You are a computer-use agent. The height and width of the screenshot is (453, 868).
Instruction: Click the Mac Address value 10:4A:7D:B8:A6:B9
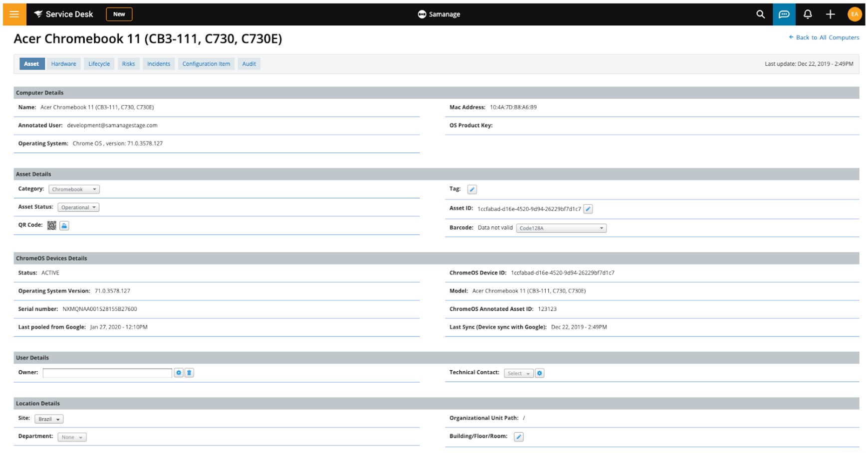[513, 107]
